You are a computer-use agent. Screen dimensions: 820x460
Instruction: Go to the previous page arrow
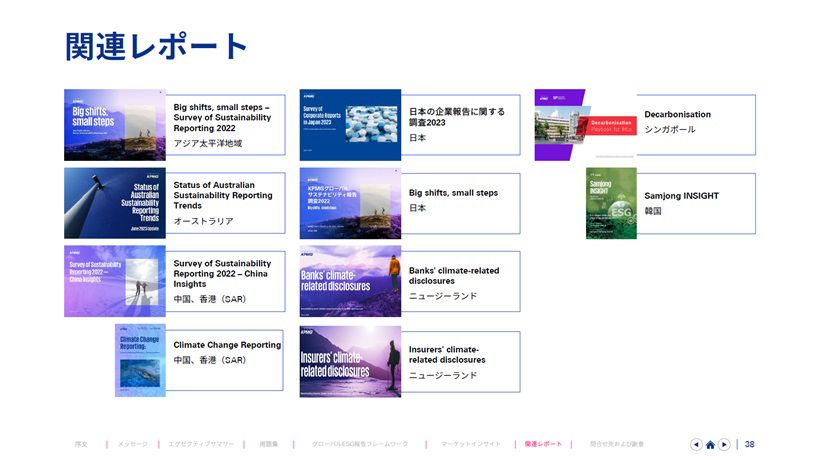696,444
